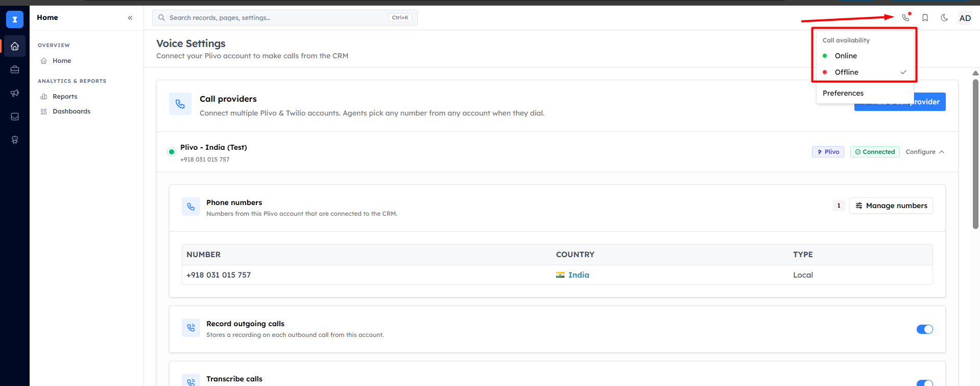Switch to dark mode moon icon
The width and height of the screenshot is (980, 386).
[944, 18]
